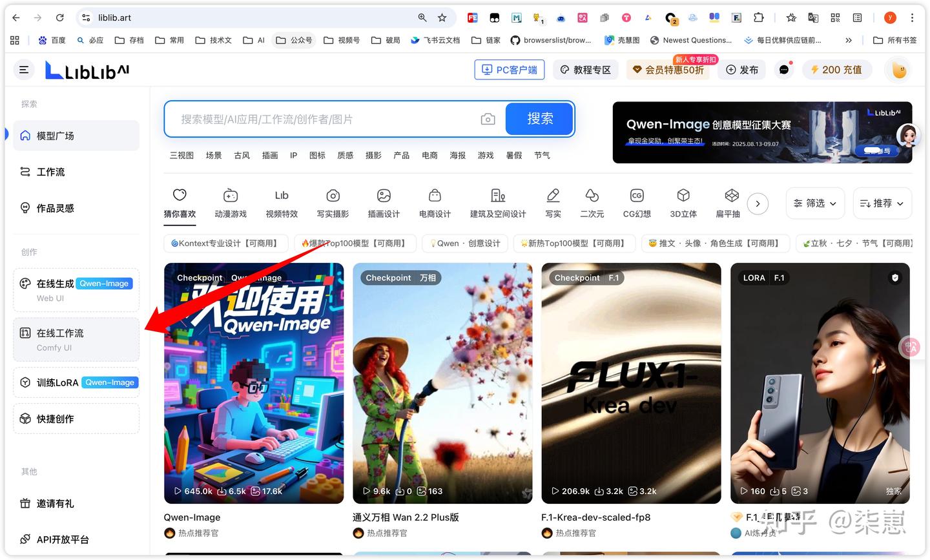Open the 筛选 filter dropdown
Screen dimensions: 930x560
(x=814, y=203)
